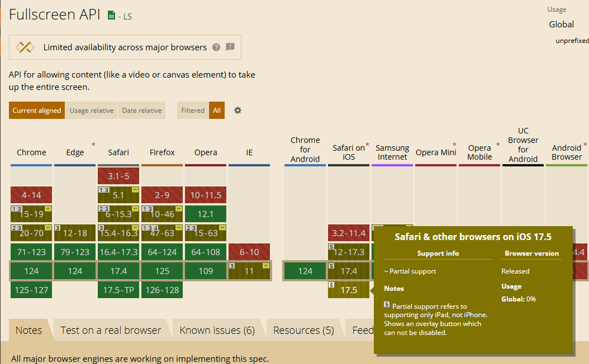
Task: Select Chrome 71-123 supported cell
Action: point(31,252)
